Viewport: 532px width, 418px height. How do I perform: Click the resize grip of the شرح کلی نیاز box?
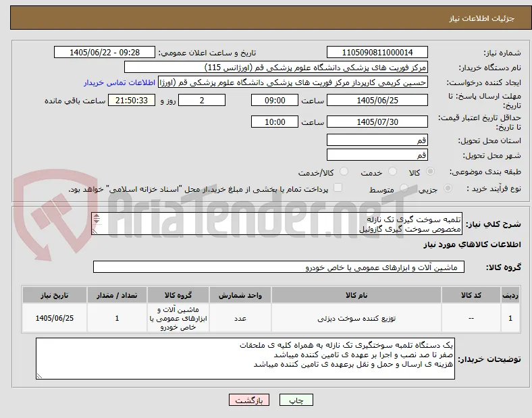95,231
